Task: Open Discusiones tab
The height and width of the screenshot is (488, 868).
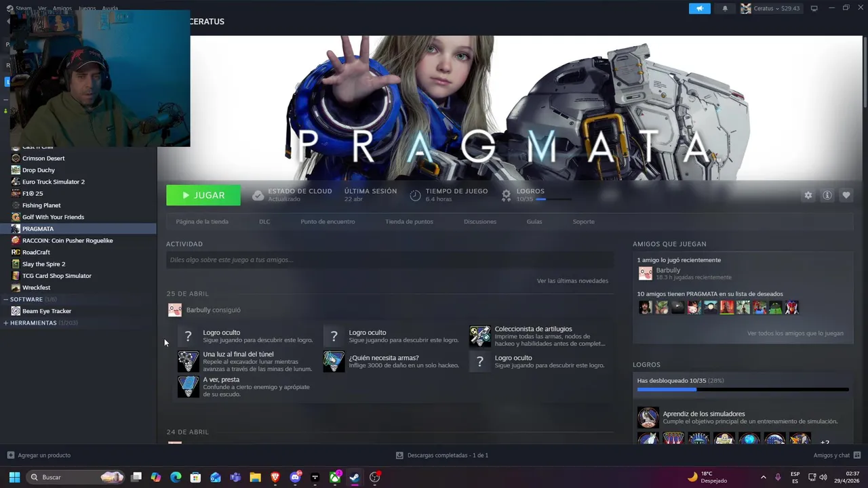Action: (x=480, y=222)
